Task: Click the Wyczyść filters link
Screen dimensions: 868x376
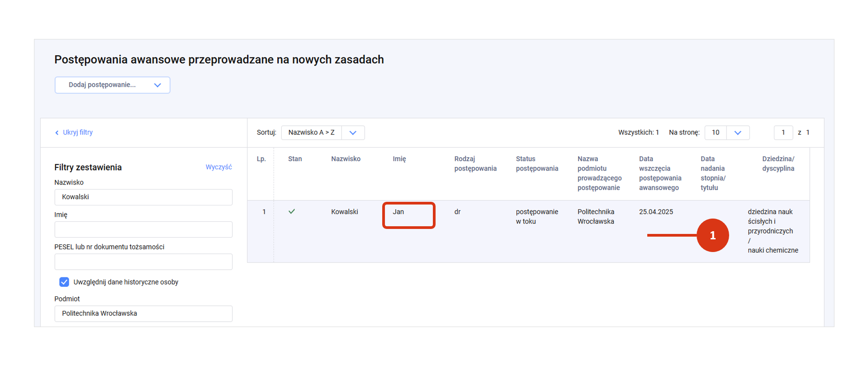Action: click(218, 167)
